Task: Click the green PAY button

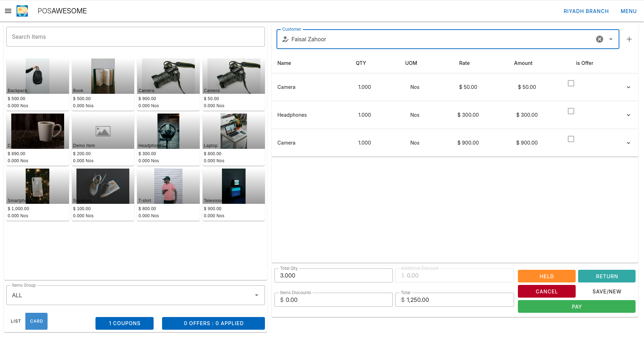Action: click(577, 306)
